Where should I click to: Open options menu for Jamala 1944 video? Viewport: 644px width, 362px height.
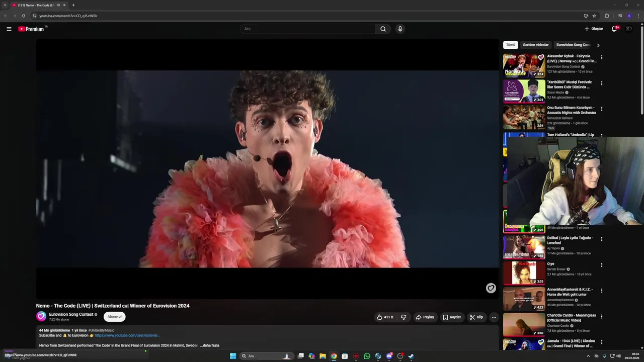pos(601,342)
